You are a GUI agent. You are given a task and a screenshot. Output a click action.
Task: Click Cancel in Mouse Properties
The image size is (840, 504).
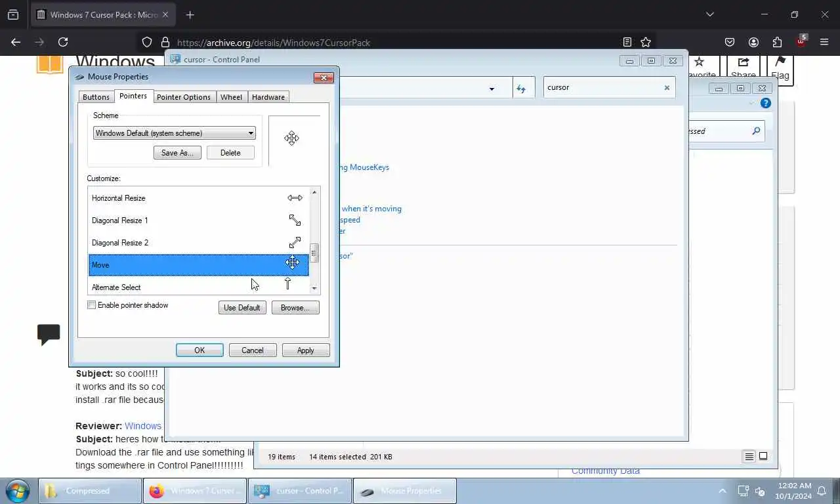point(253,350)
